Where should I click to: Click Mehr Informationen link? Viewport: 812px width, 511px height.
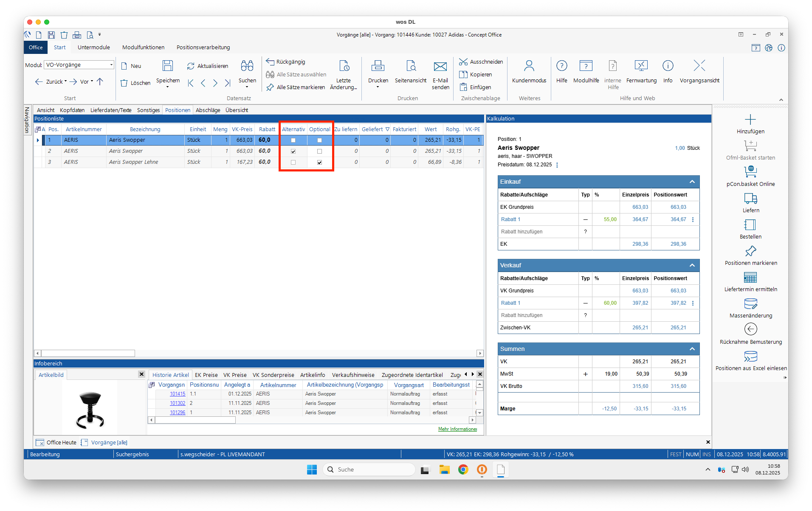(x=457, y=429)
